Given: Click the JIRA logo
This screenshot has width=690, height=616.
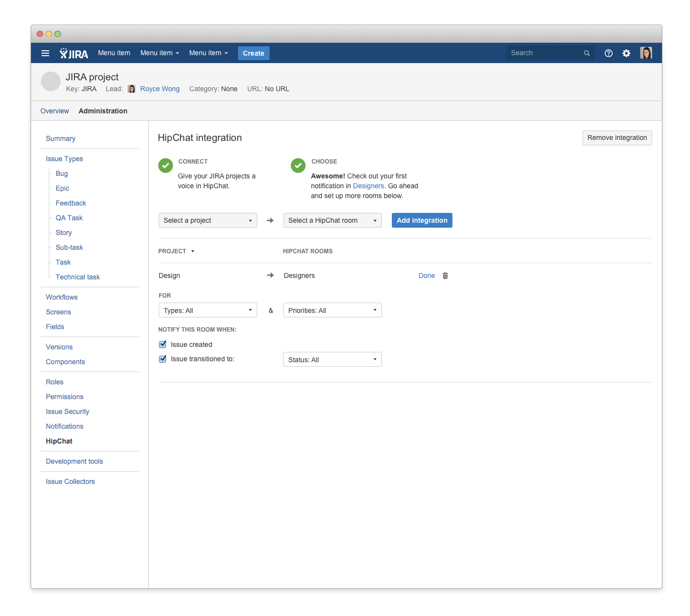Looking at the screenshot, I should (74, 53).
